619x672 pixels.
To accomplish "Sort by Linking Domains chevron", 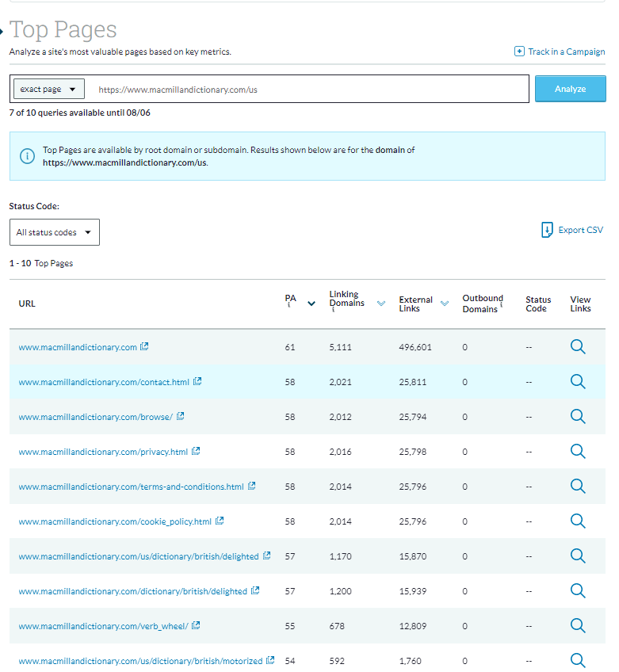I will 381,304.
